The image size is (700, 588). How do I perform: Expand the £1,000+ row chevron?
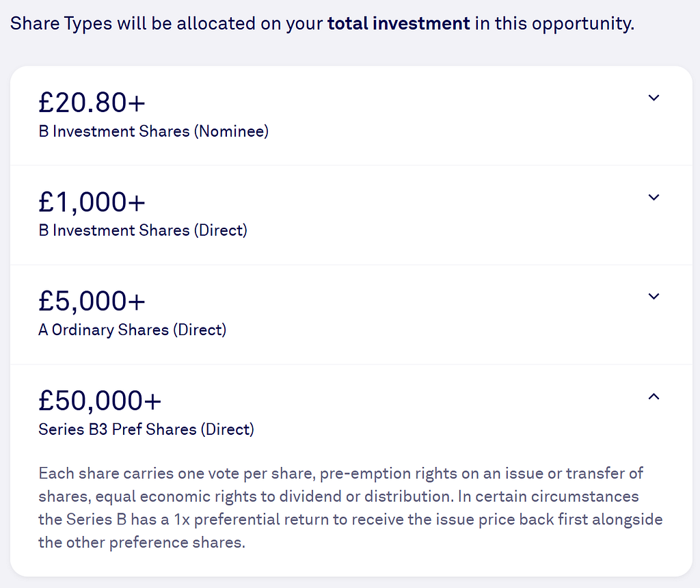pyautogui.click(x=654, y=198)
